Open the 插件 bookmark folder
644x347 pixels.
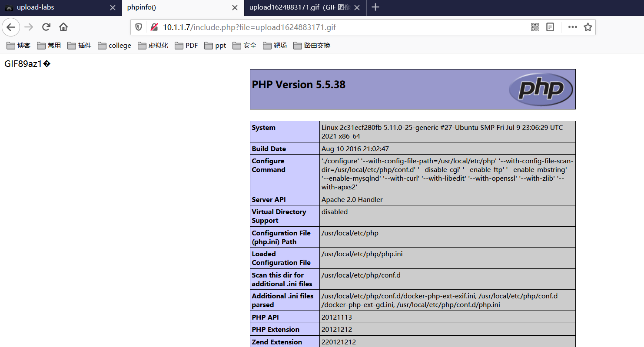[79, 46]
